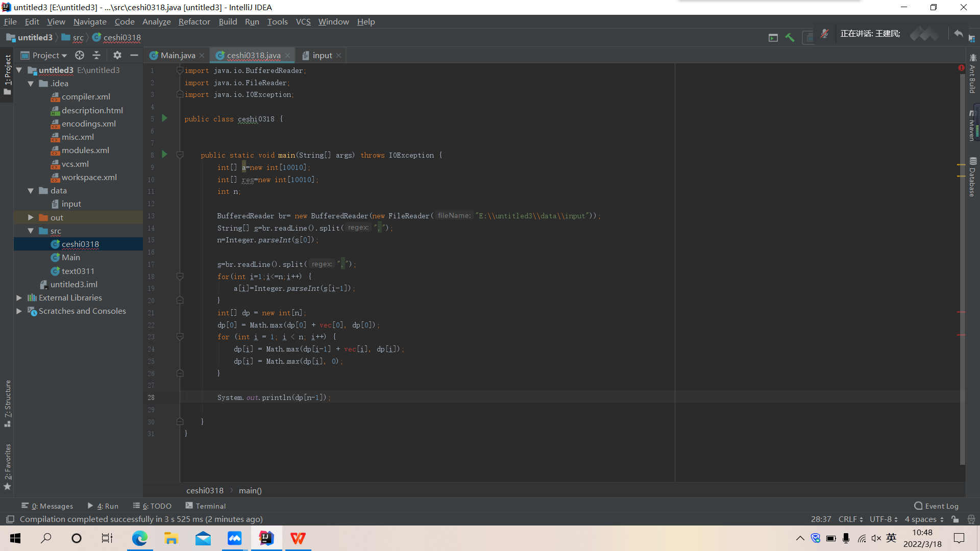Click the locate-in-project crosshair icon
Screen dimensions: 980x551
coord(79,55)
